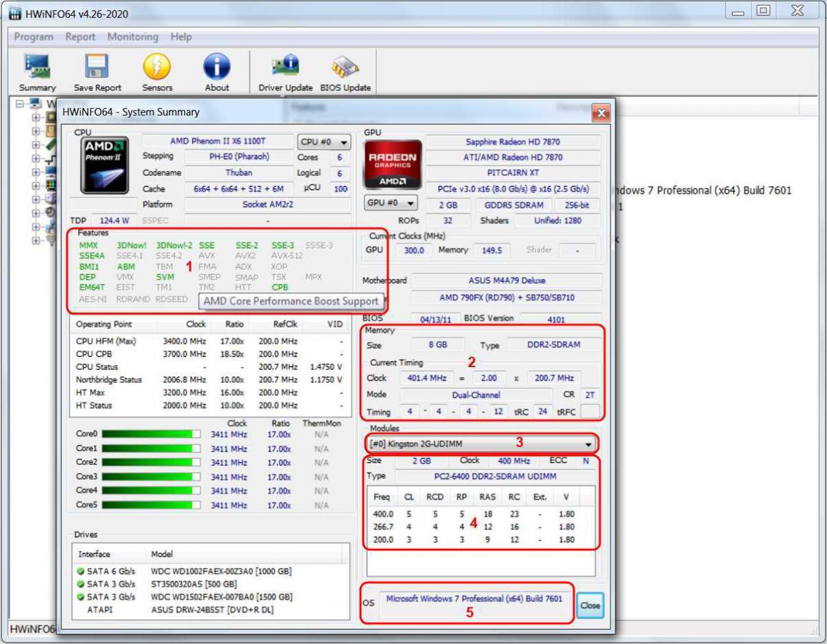The image size is (827, 644).
Task: Open the Help menu
Action: tap(181, 37)
